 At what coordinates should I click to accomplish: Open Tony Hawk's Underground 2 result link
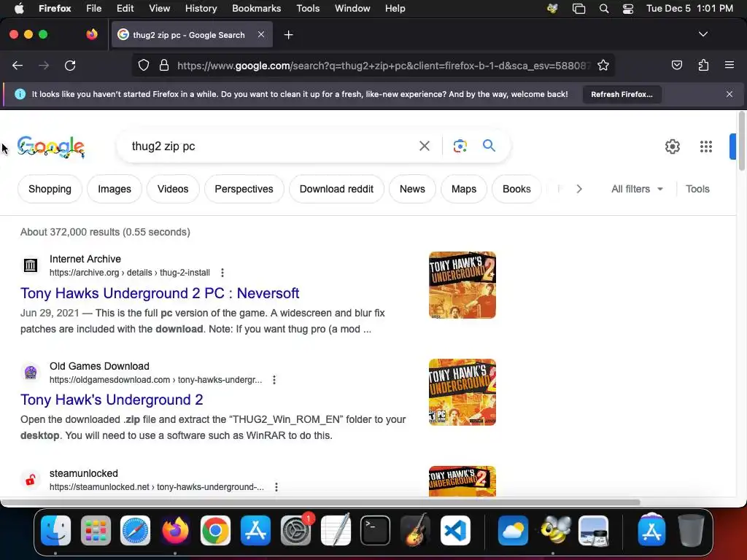112,400
